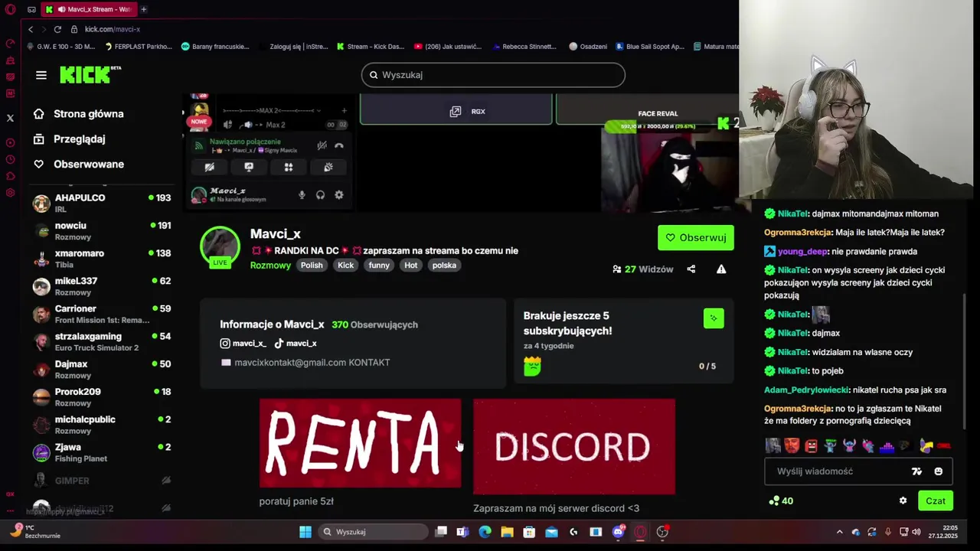
Task: Click the share icon next to viewer count
Action: click(691, 269)
